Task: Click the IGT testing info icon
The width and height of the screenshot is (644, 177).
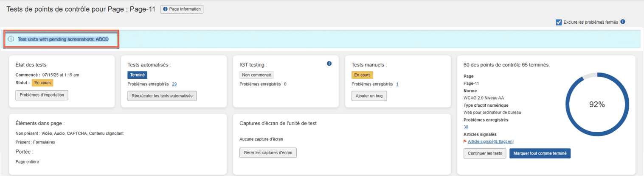Action: click(x=329, y=64)
